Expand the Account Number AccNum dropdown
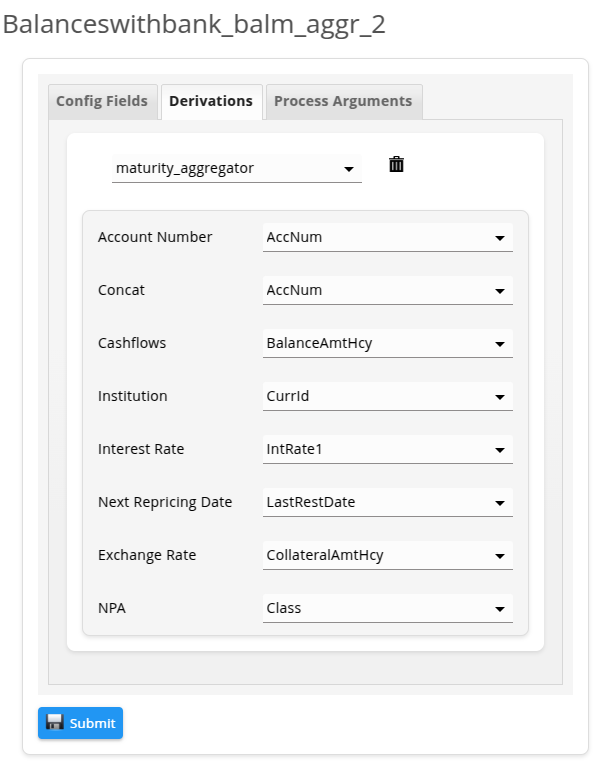 [x=387, y=238]
